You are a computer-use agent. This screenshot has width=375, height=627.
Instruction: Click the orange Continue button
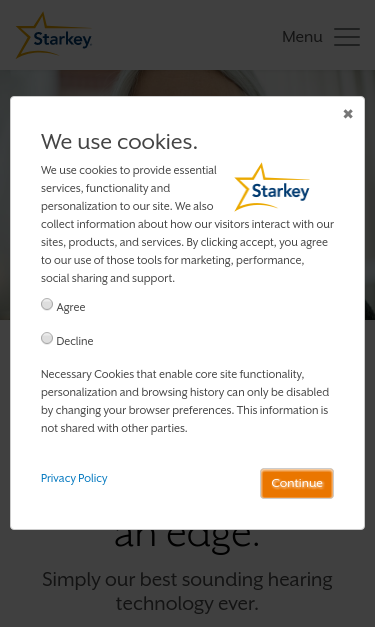[x=297, y=483]
